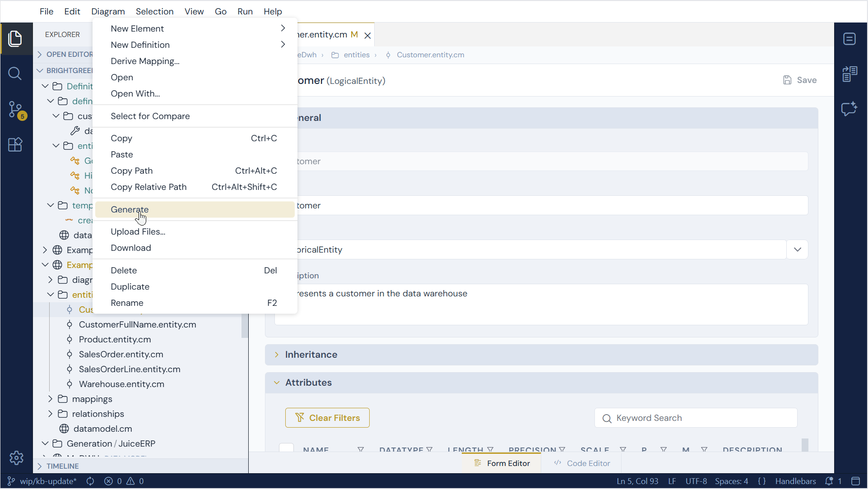Click the description text area

[541, 304]
